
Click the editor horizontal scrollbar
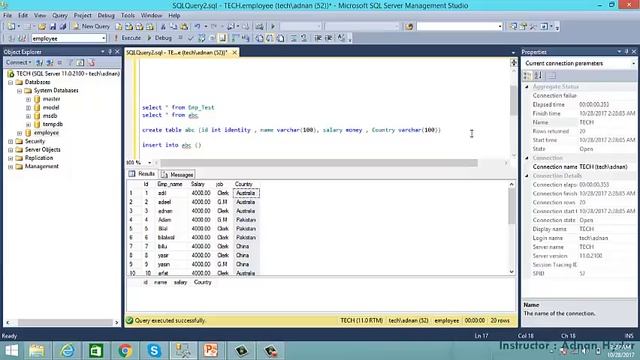coord(318,163)
